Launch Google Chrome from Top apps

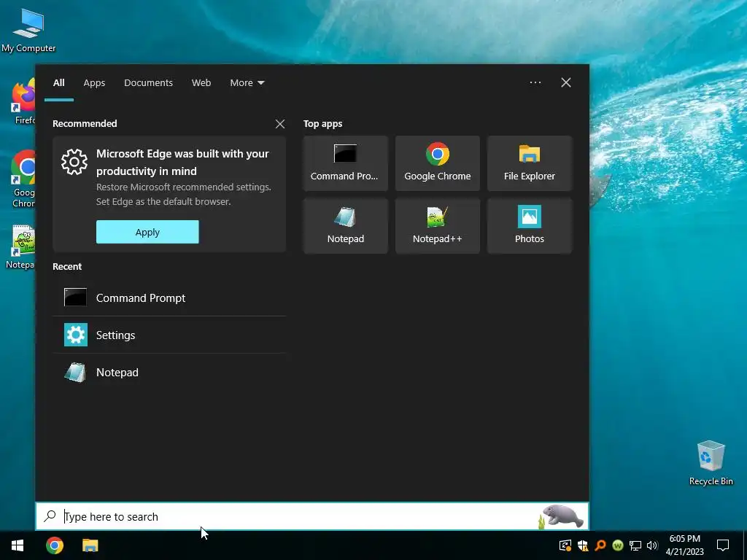(438, 163)
